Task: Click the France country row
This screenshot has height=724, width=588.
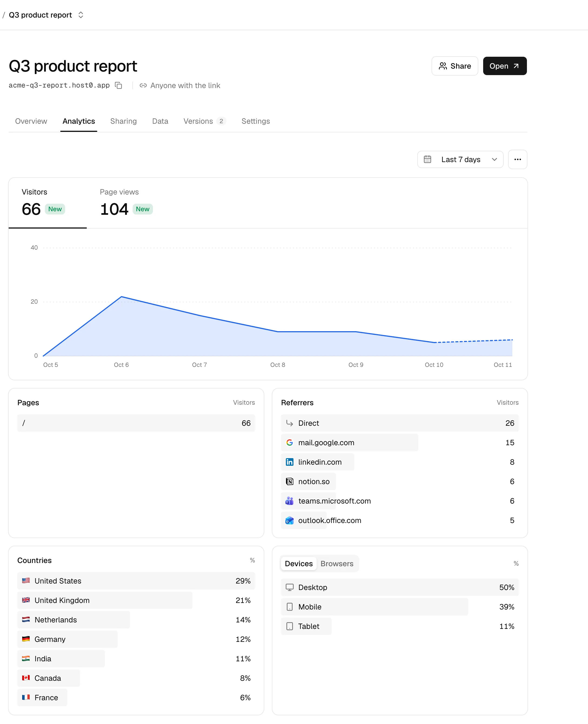Action: [x=136, y=698]
